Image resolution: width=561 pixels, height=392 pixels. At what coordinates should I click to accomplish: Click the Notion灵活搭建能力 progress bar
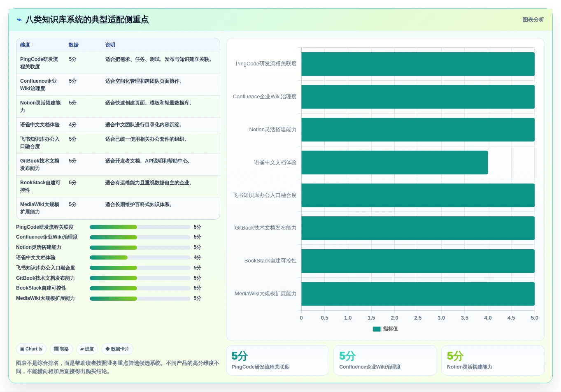[x=140, y=247]
